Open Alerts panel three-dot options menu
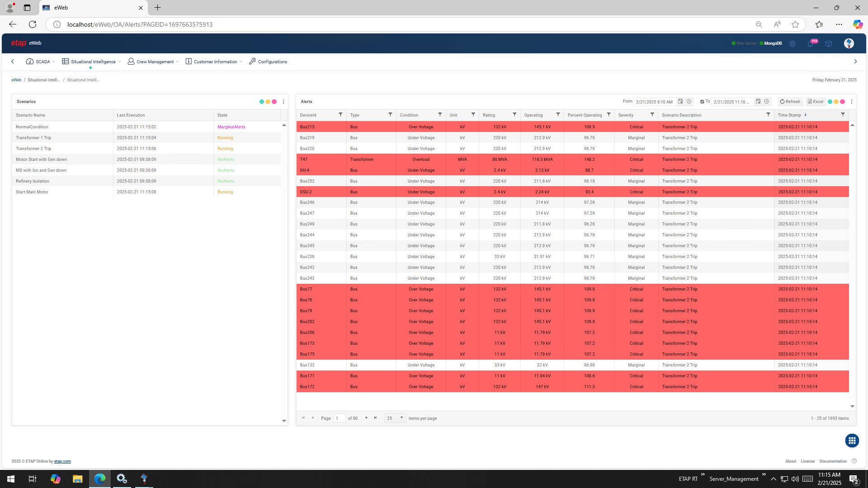 pos(852,102)
